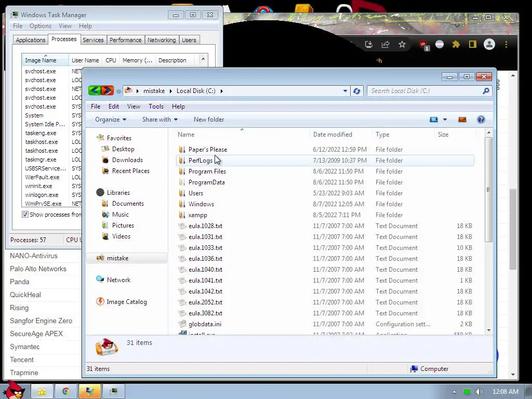The width and height of the screenshot is (532, 399).
Task: Expand breadcrumb arrow after Local Disk (C:)
Action: point(221,91)
